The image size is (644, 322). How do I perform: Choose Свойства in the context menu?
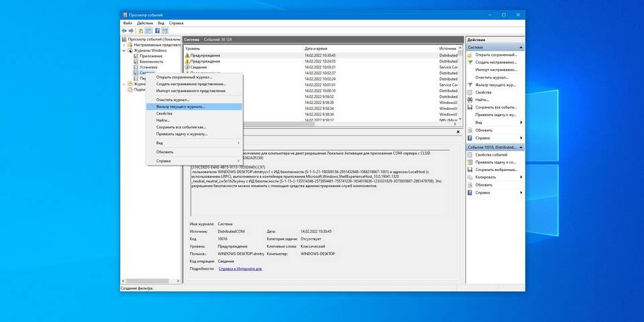point(195,113)
